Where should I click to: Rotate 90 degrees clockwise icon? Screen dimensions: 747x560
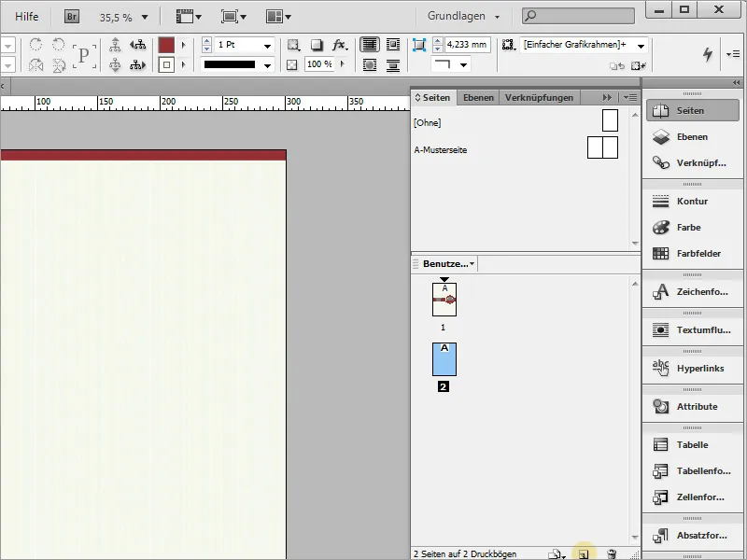click(35, 45)
